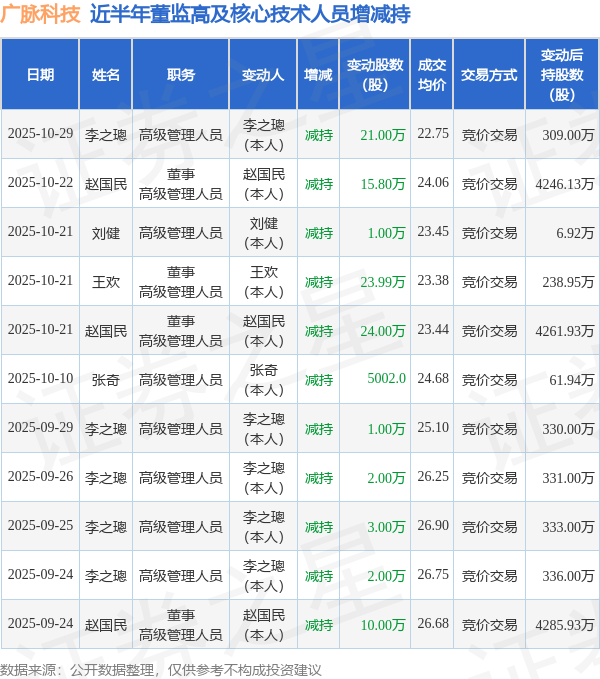This screenshot has width=600, height=679.
Task: Click 竞价交易 in the 2025-10-10 张奇 row
Action: pos(489,380)
